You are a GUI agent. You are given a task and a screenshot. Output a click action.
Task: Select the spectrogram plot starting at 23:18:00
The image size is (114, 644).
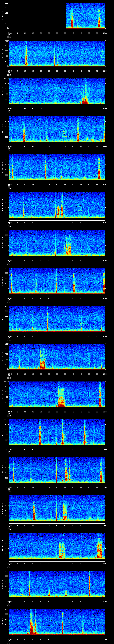(x=57, y=357)
